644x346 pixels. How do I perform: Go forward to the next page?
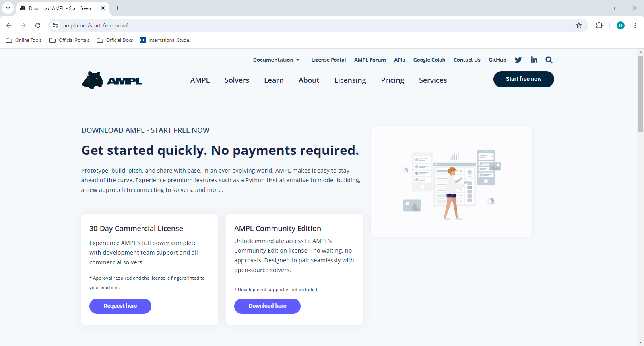(x=23, y=25)
